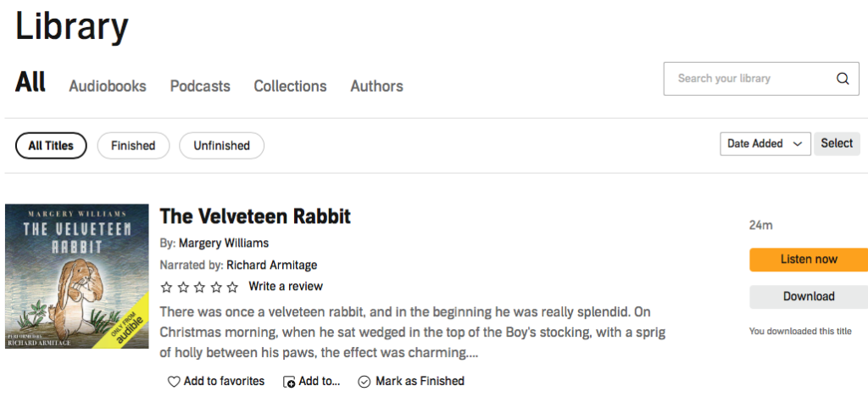Viewport: 868px width, 397px height.
Task: Filter library by Finished titles
Action: 133,146
